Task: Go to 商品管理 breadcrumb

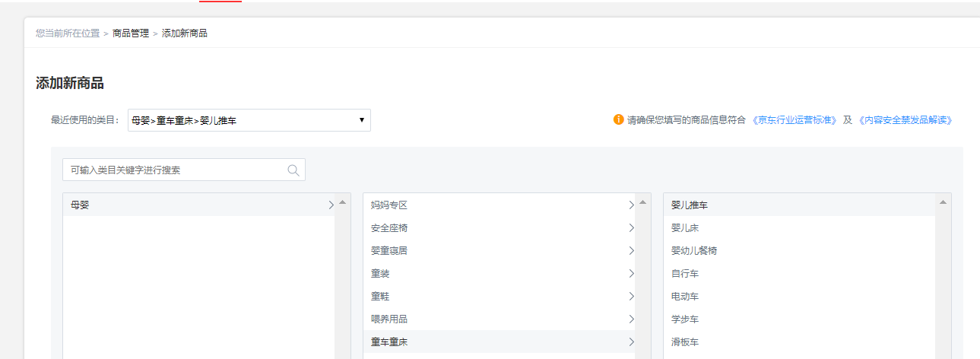Action: (131, 33)
